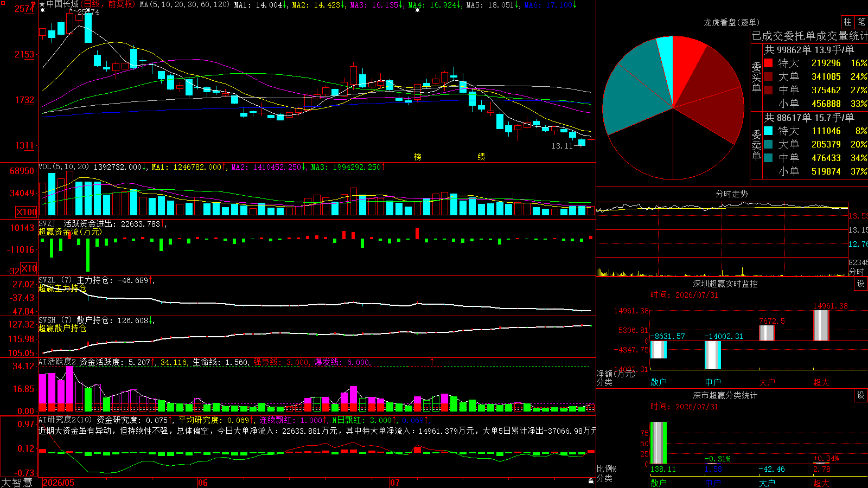The height and width of the screenshot is (488, 868).
Task: Click the 2026/05 date on the time axis
Action: point(59,483)
